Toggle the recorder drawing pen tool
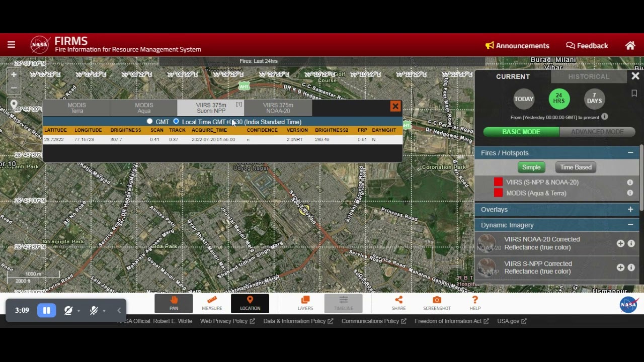Image resolution: width=644 pixels, height=362 pixels. pos(68,311)
